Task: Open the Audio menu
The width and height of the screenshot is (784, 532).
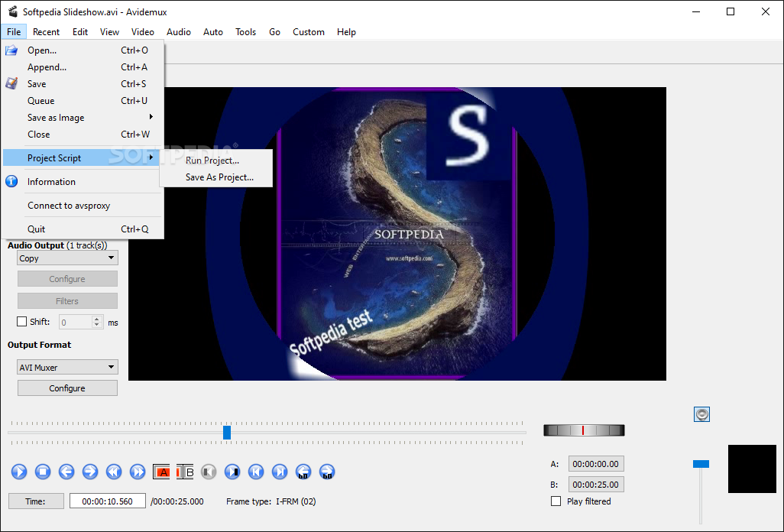Action: 179,32
